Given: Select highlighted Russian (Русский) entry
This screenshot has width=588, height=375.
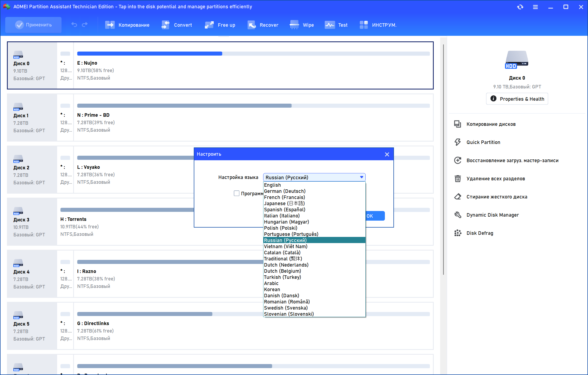Looking at the screenshot, I should click(314, 240).
